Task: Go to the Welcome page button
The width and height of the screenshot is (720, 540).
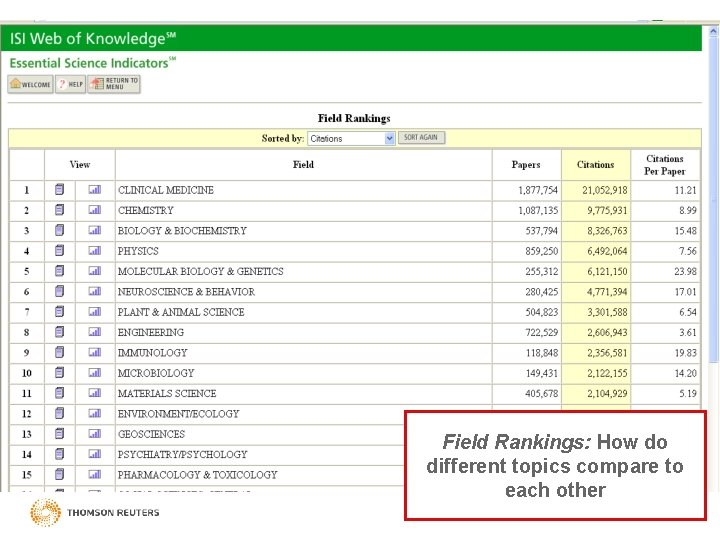Action: [x=30, y=84]
